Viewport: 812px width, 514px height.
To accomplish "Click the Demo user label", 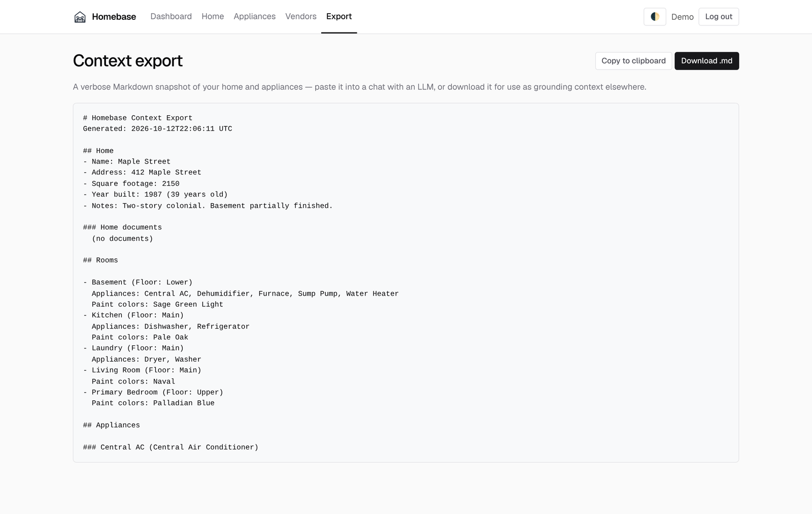I will click(x=682, y=17).
